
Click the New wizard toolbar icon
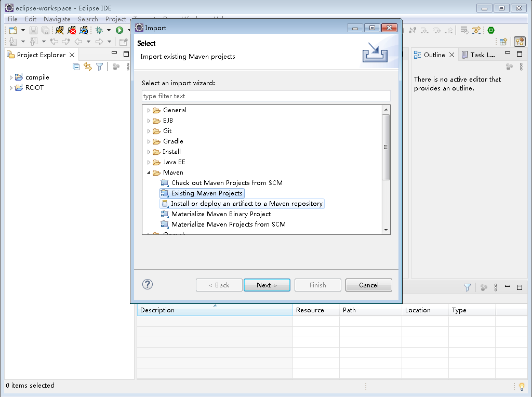13,30
